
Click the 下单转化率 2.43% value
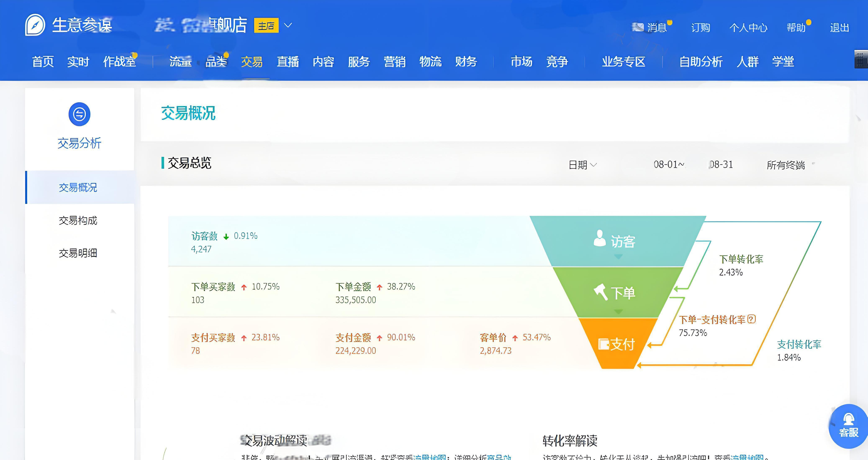(x=731, y=272)
